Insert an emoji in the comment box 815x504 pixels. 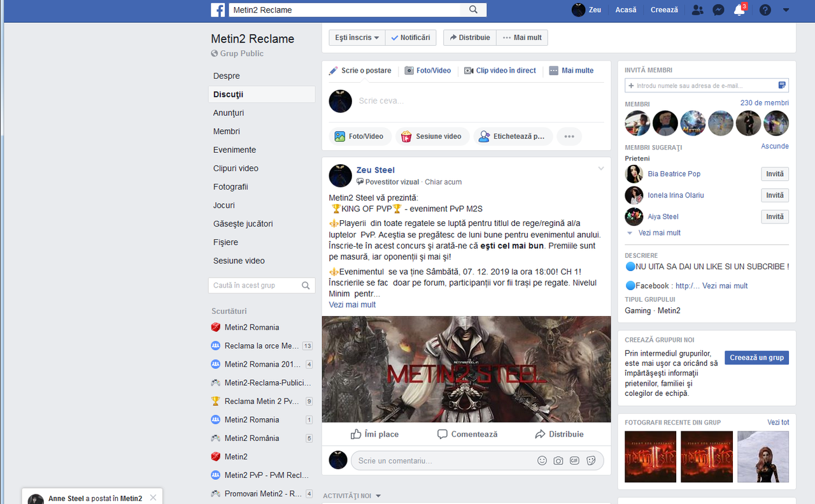(542, 460)
